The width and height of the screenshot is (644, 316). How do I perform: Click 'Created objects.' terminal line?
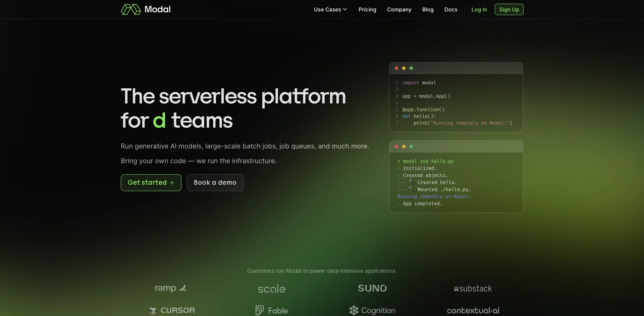coord(425,175)
